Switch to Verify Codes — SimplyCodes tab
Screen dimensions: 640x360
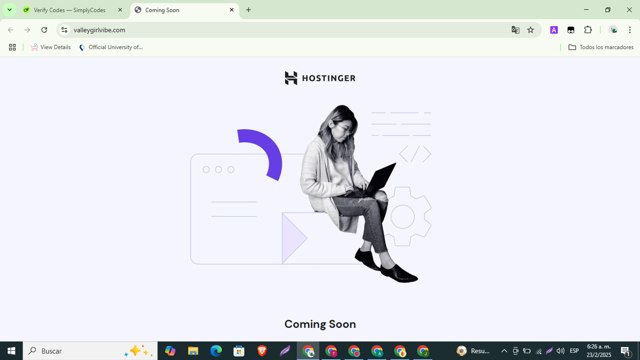point(69,10)
